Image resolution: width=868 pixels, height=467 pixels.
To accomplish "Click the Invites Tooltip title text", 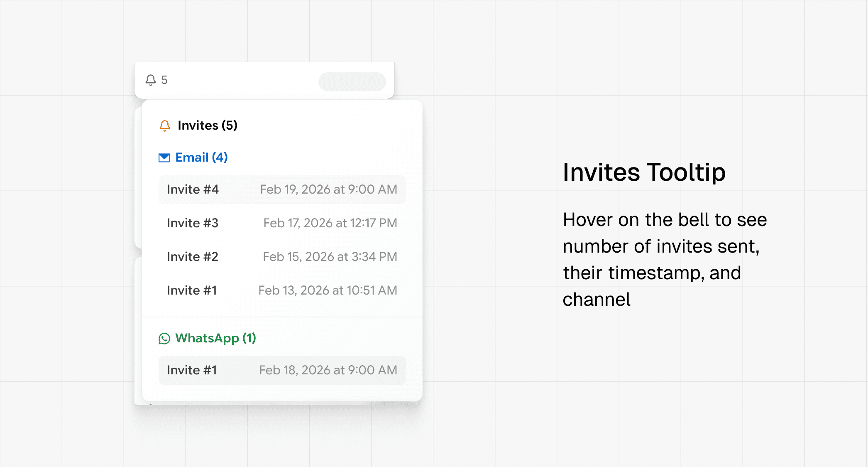I will 644,172.
